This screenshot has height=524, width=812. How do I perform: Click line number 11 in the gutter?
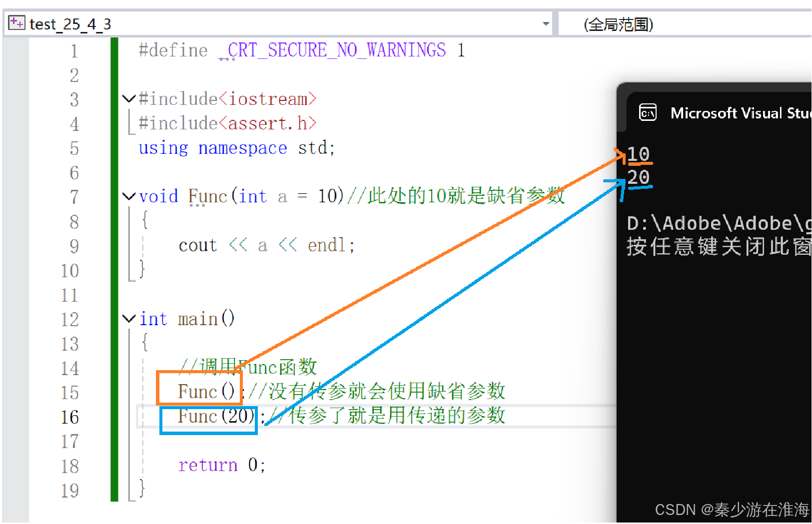69,295
